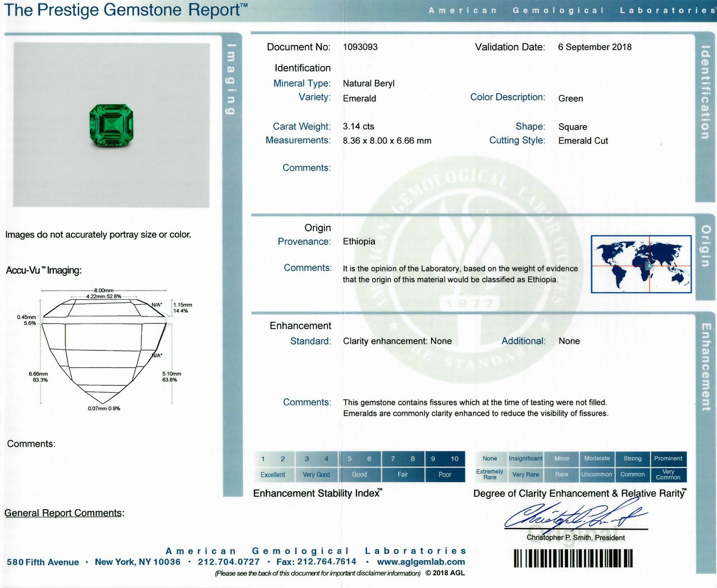
Task: Click the Prominent clarity enhancement cell
Action: (668, 459)
